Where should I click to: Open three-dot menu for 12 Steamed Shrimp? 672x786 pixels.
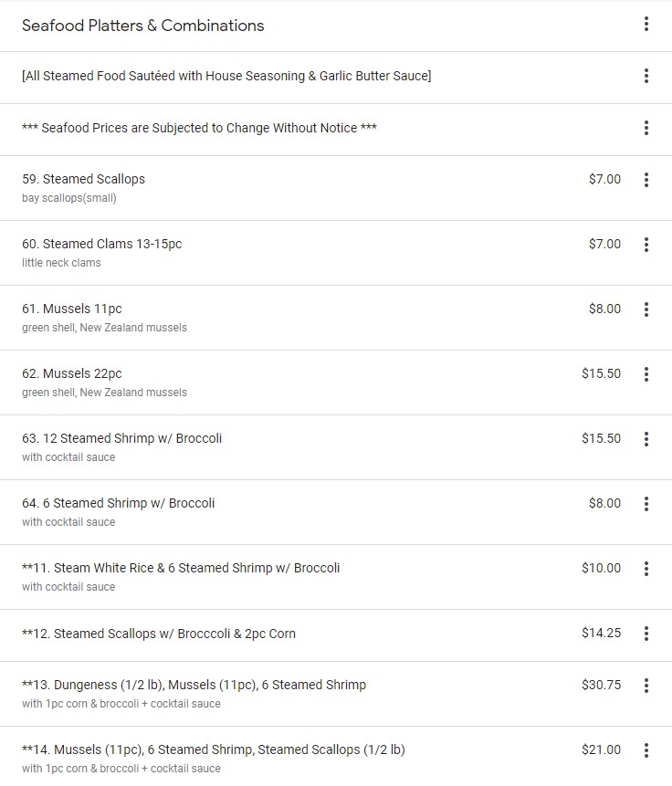646,439
